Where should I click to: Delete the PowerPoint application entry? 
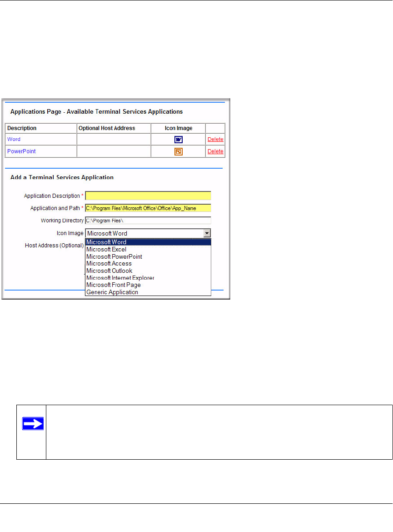pos(215,151)
